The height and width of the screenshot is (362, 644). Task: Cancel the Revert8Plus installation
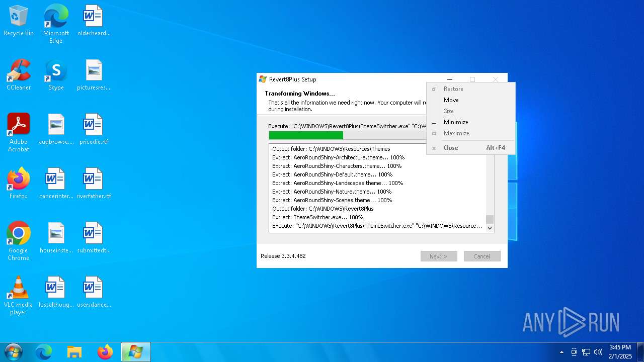coord(482,256)
